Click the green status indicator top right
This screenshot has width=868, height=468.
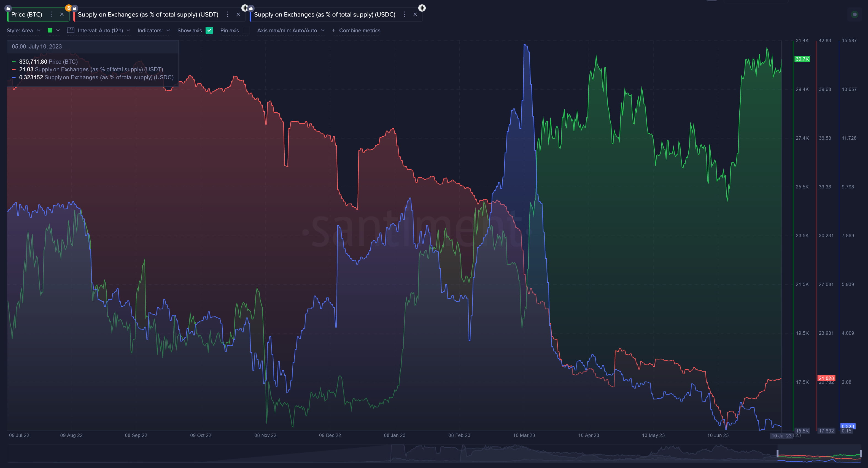pos(854,15)
